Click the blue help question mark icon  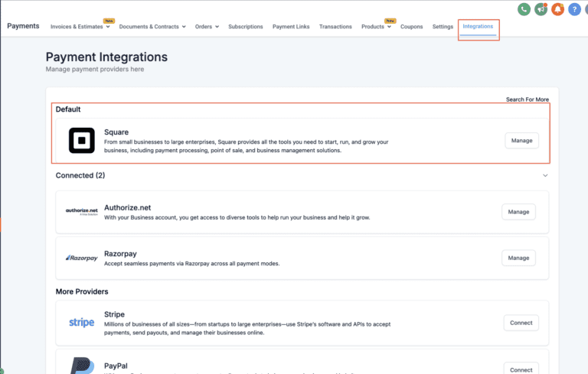tap(574, 9)
